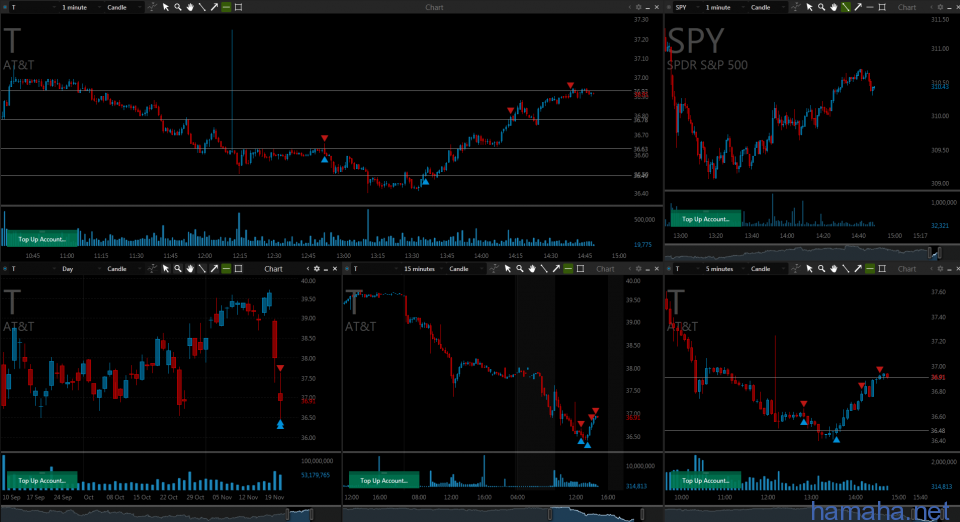The image size is (960, 522).
Task: Click Top Up Account in T Day chart
Action: point(42,480)
